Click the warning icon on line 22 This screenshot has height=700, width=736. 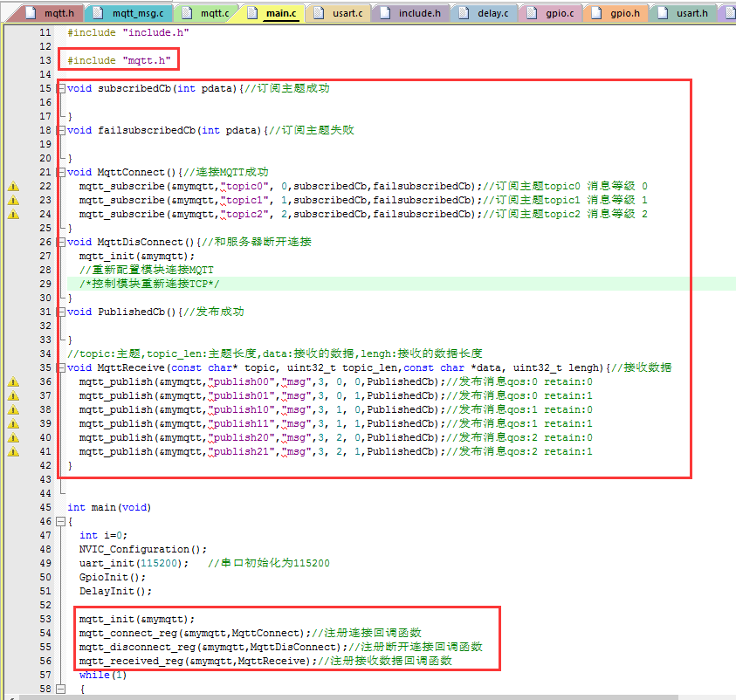coord(14,186)
